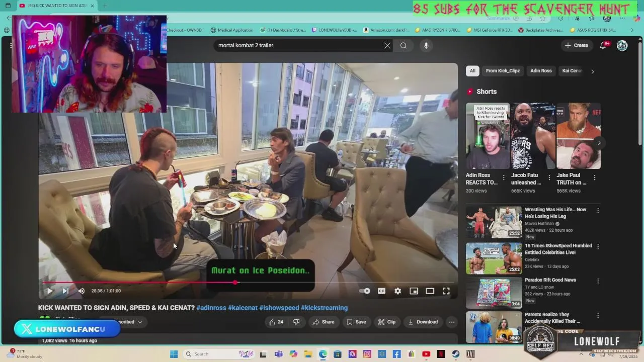Click #kaicenat hashtag link
The image size is (644, 362).
click(x=243, y=308)
